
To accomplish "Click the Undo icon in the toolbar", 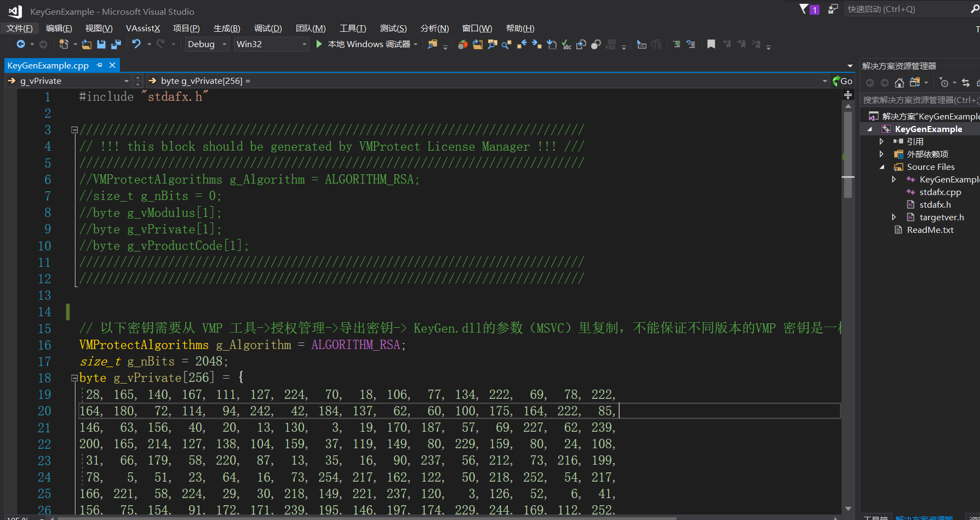I will tap(136, 44).
